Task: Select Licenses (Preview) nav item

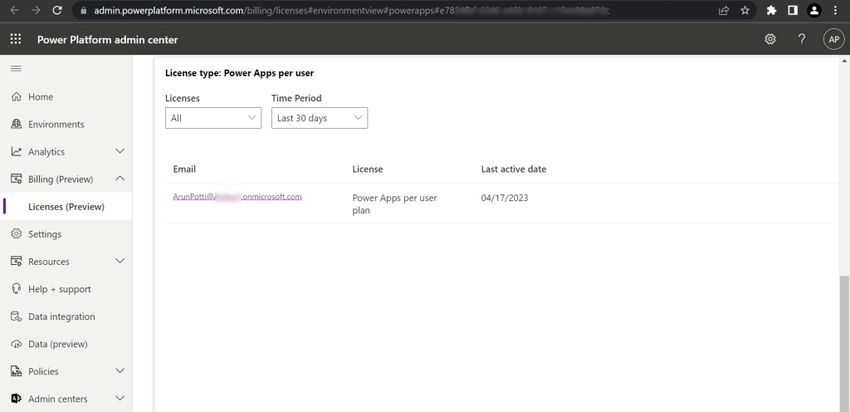Action: [66, 207]
